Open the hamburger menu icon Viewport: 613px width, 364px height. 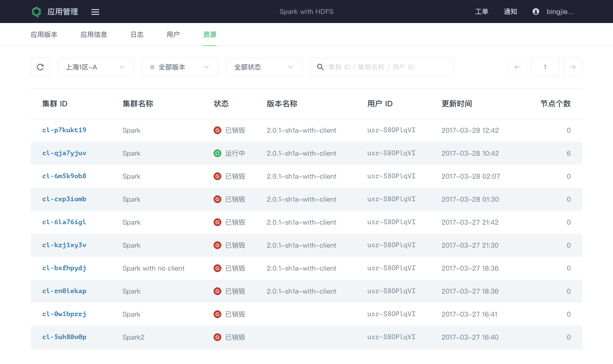(x=95, y=12)
